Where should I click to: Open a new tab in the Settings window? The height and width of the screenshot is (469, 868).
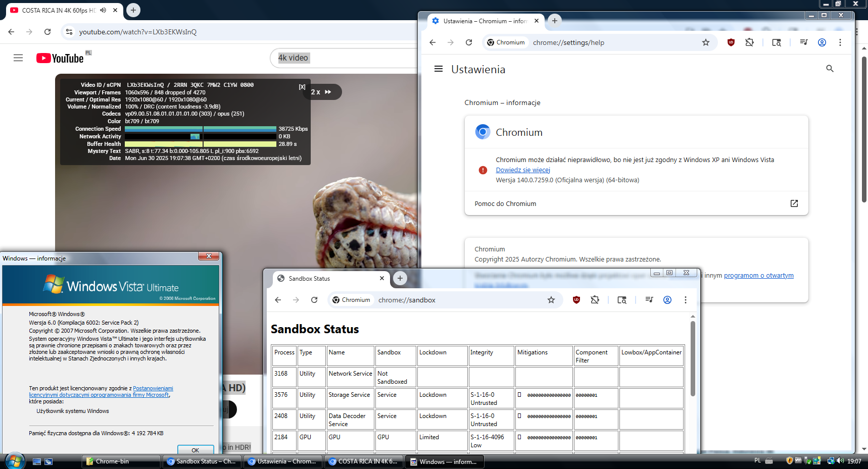(x=555, y=21)
